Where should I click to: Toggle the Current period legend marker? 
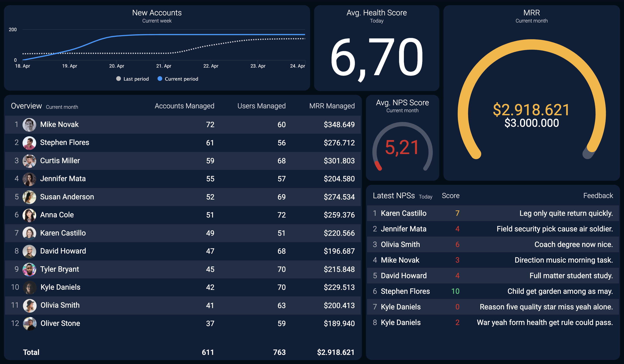coord(160,79)
